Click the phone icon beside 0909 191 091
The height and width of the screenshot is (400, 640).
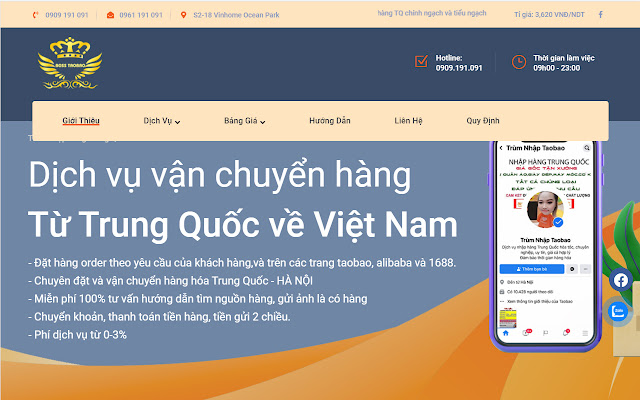tap(36, 15)
